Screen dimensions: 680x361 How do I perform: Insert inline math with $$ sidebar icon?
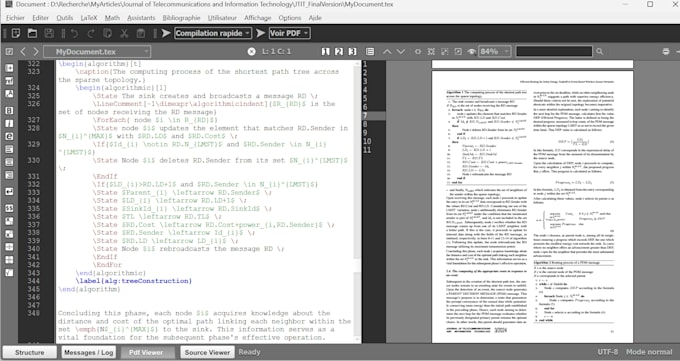point(9,208)
